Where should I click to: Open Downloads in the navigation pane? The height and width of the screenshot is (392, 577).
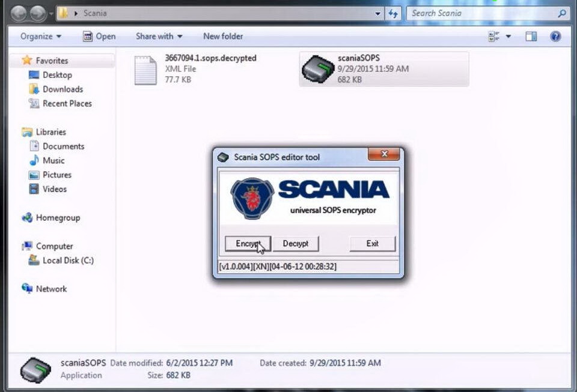[63, 89]
